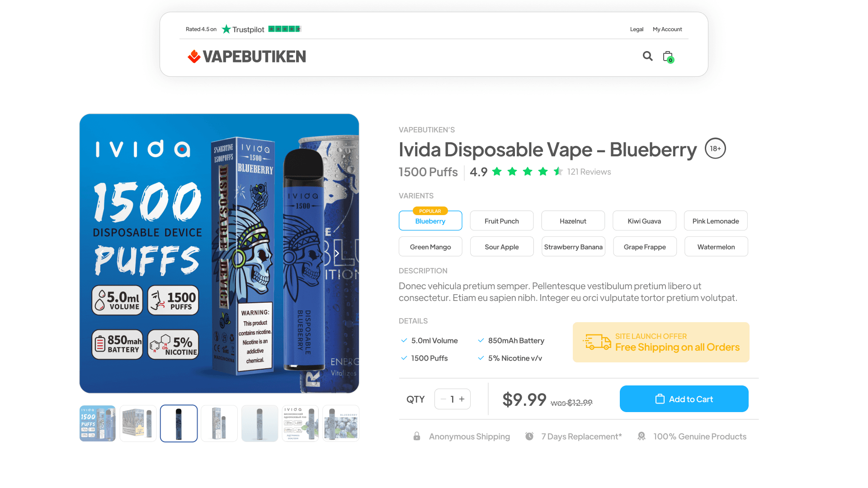Click the green star rating bar
The width and height of the screenshot is (868, 488).
pos(285,29)
